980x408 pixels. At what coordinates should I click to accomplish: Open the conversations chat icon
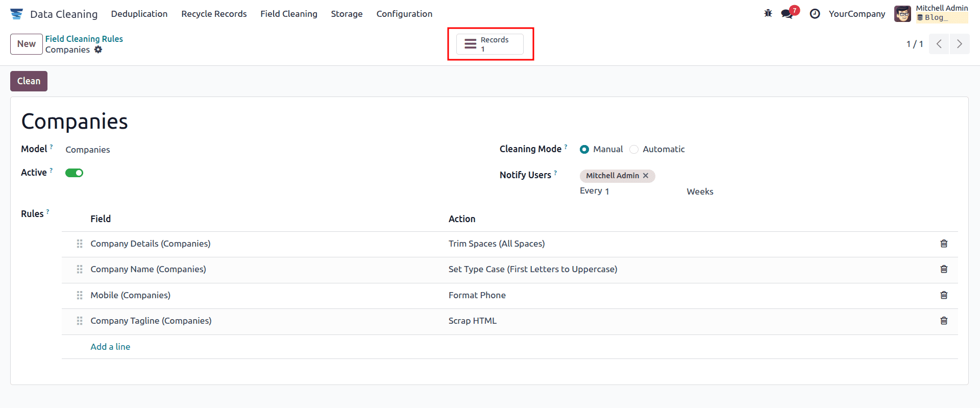787,14
